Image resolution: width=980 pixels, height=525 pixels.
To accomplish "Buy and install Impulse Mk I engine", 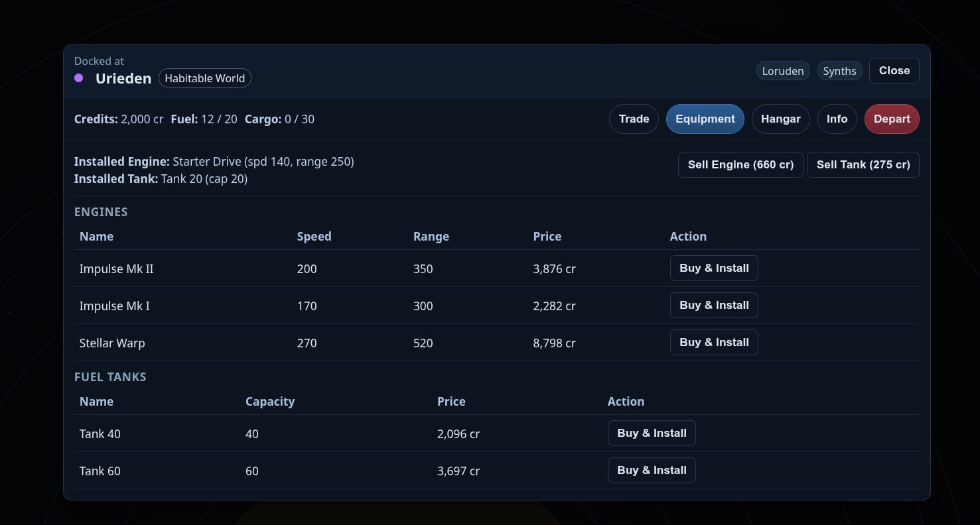I will 714,306.
